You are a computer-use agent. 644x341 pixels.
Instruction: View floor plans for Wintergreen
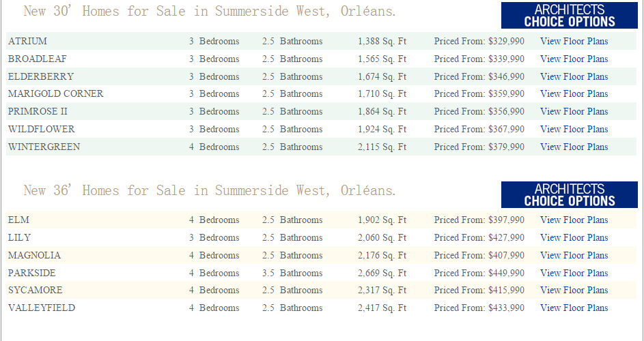574,147
